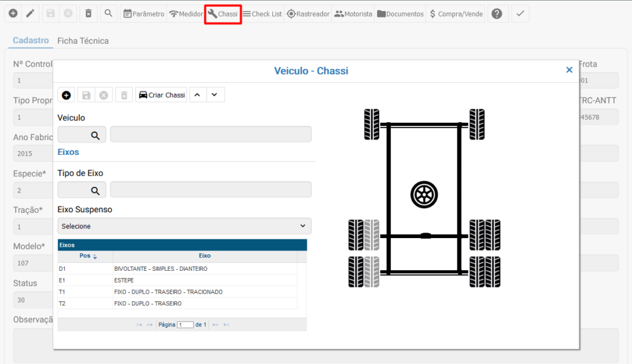Add a new chassis with dialog plus icon
632x364 pixels.
coord(66,95)
